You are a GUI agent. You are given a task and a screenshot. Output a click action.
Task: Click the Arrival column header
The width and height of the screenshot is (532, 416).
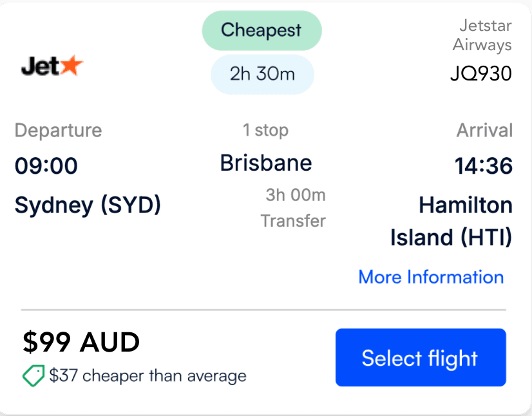(484, 130)
